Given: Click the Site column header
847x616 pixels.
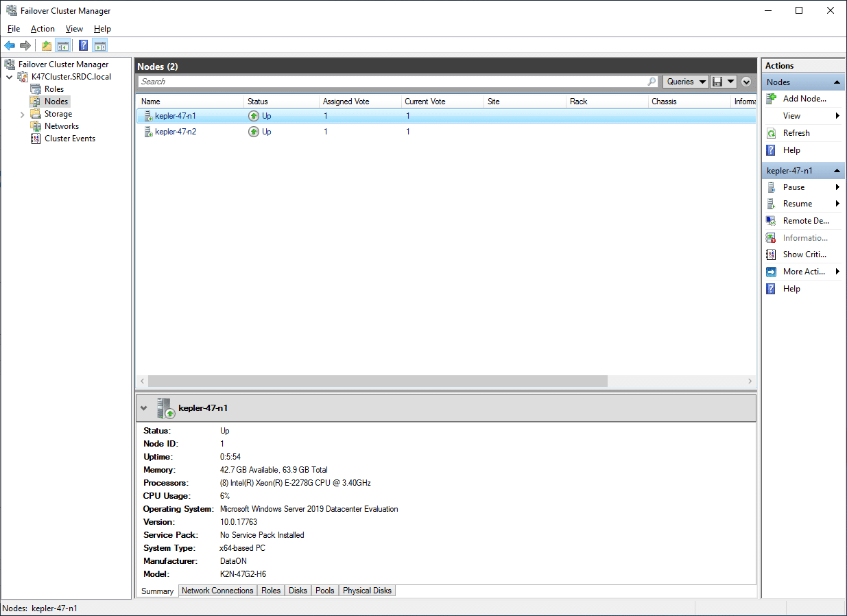Looking at the screenshot, I should 525,102.
